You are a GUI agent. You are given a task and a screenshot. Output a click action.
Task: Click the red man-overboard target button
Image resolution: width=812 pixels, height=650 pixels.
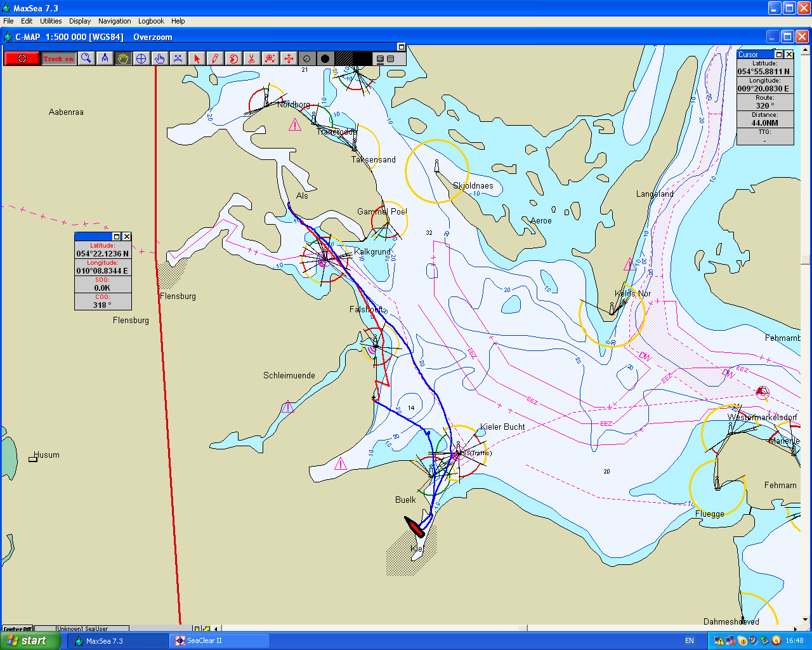(x=22, y=58)
